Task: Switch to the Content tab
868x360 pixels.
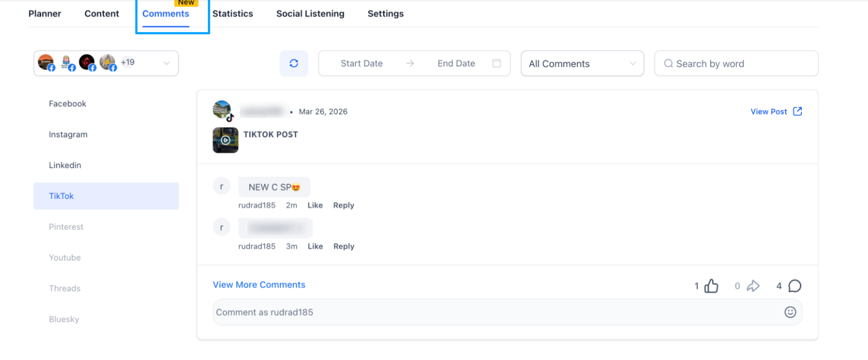Action: pos(102,14)
